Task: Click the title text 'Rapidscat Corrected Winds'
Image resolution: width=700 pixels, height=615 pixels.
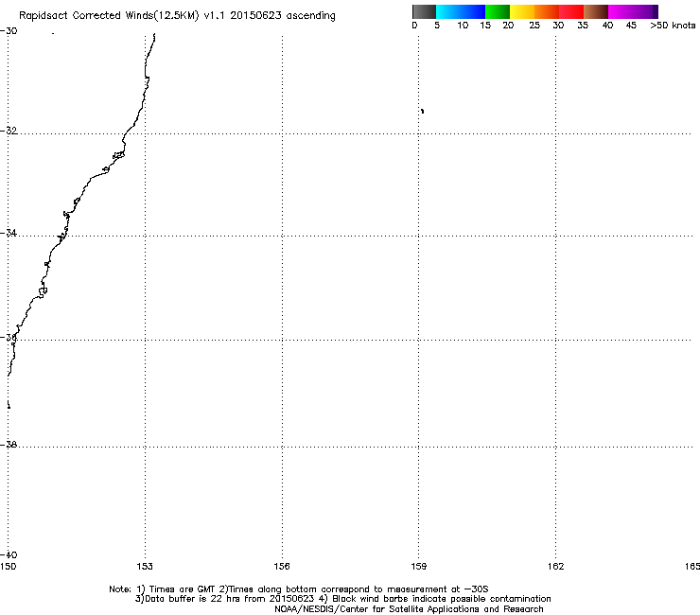Action: pos(86,16)
